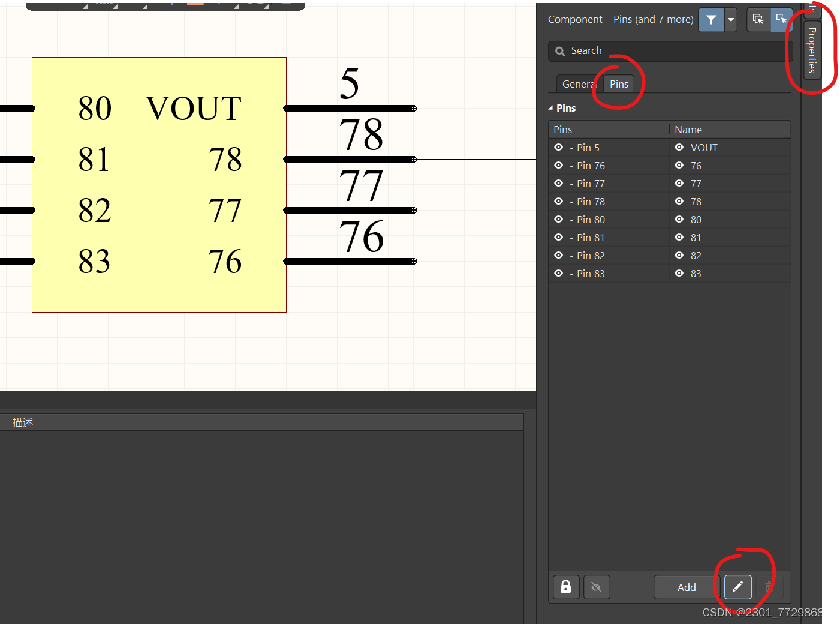Image resolution: width=840 pixels, height=624 pixels.
Task: Click the hide-pins crossed eye icon
Action: click(596, 587)
